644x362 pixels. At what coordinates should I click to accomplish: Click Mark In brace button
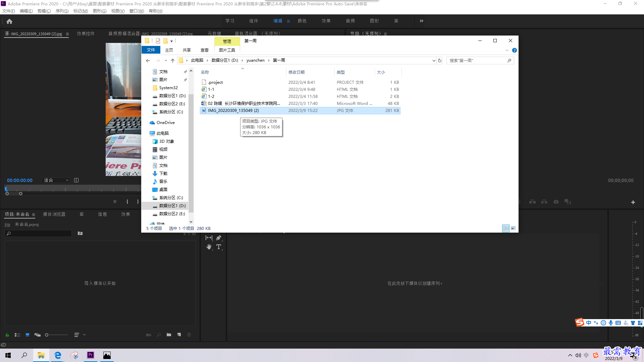127,202
